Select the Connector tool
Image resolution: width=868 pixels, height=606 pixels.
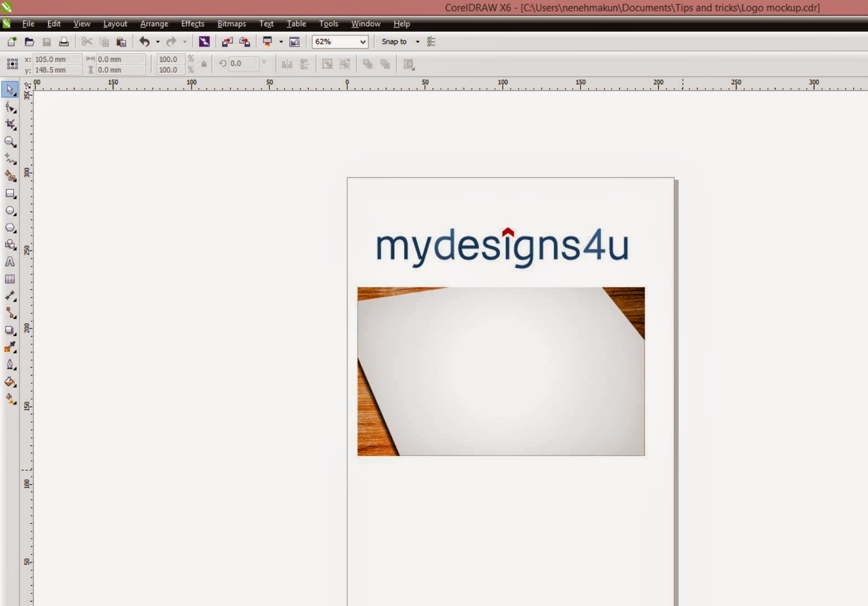pyautogui.click(x=10, y=313)
